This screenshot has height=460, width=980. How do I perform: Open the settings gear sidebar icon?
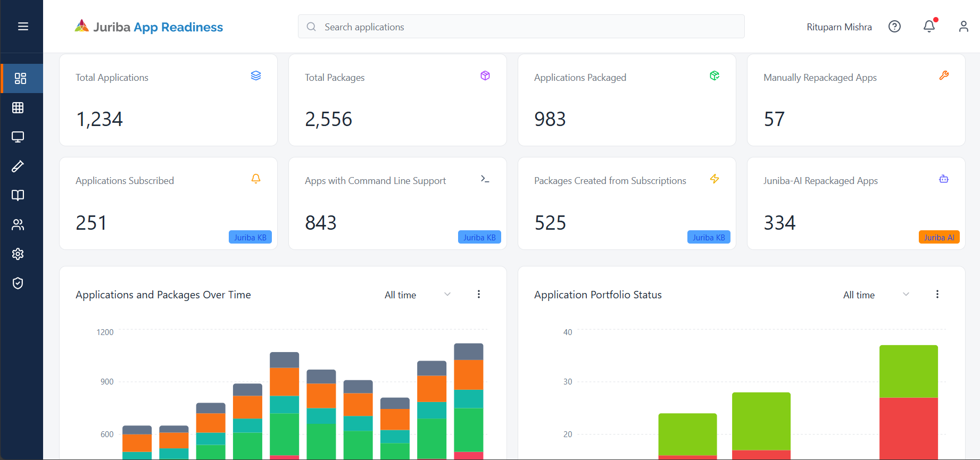click(x=18, y=254)
